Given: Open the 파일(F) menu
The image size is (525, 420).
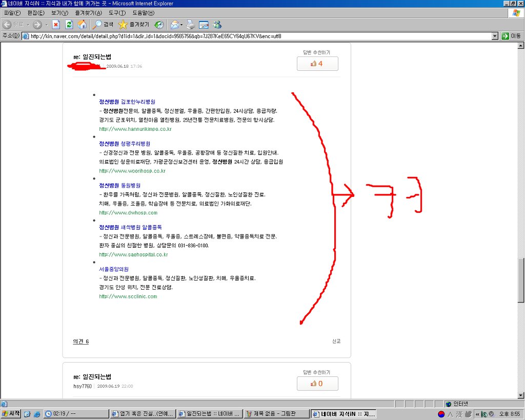Looking at the screenshot, I should [12, 13].
